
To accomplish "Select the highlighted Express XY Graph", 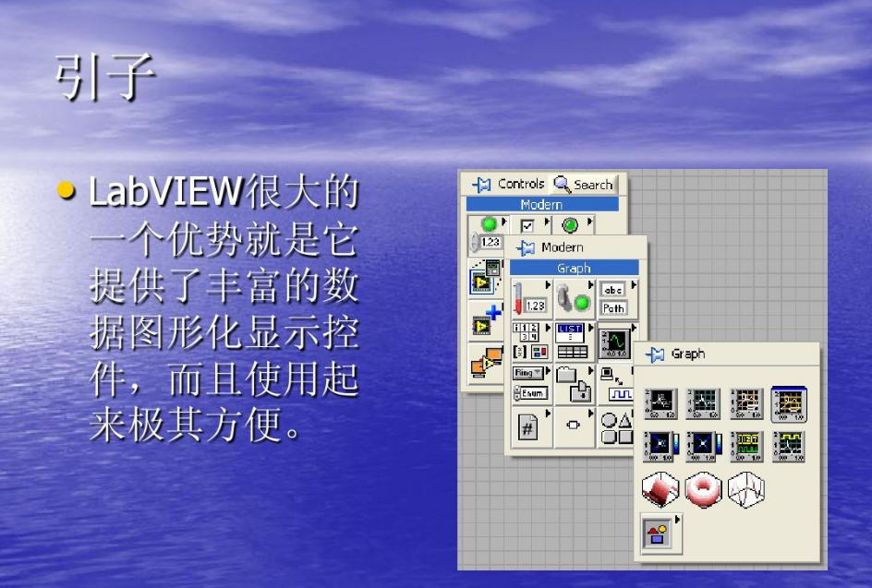I will 789,404.
